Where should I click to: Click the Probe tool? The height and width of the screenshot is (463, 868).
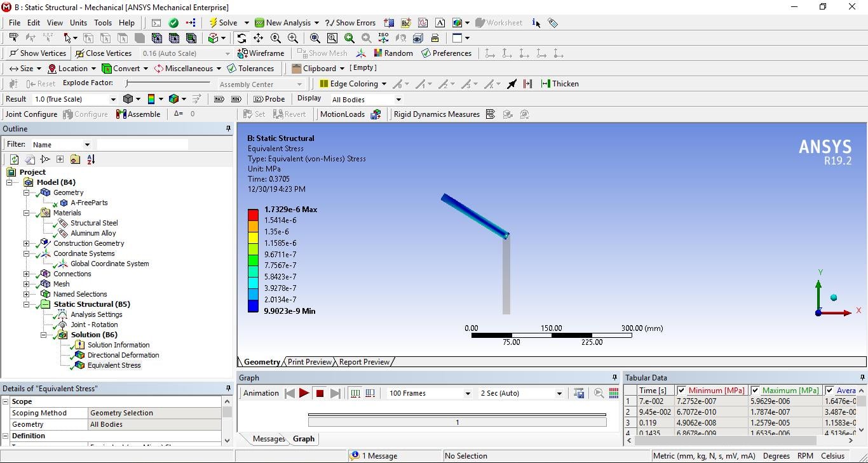[269, 99]
